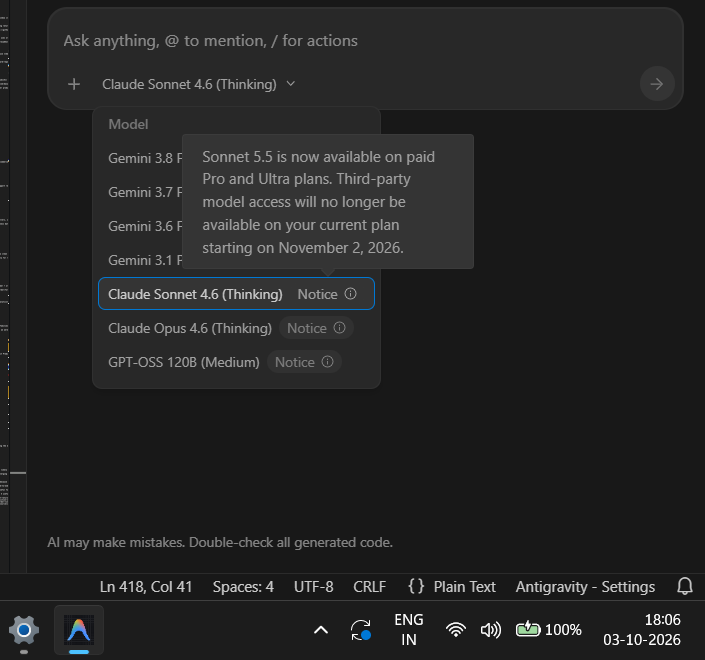705x660 pixels.
Task: Click CRLF line ending indicator
Action: 370,587
